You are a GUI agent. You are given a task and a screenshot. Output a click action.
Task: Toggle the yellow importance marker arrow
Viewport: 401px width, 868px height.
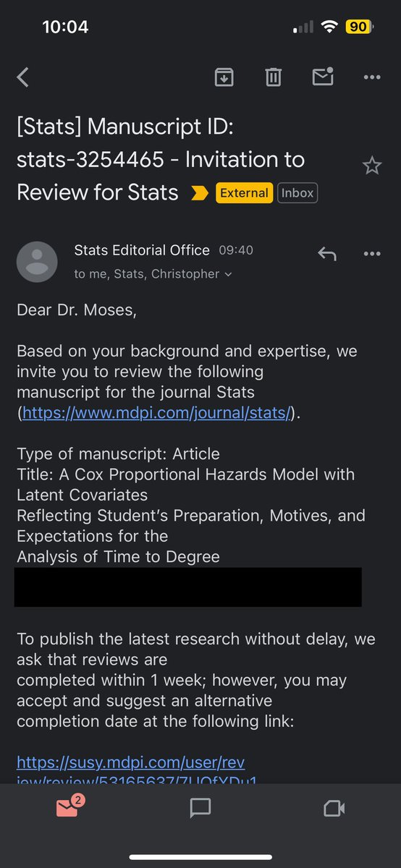click(x=198, y=193)
